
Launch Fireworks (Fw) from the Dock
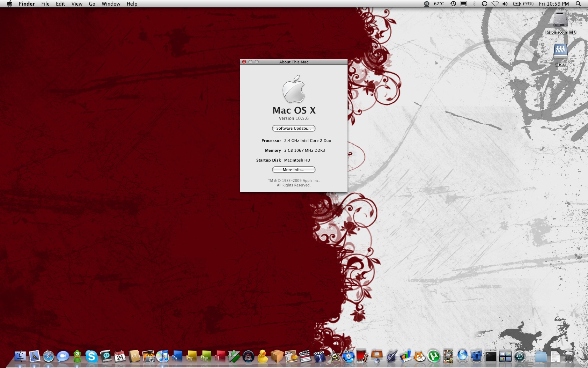point(191,356)
